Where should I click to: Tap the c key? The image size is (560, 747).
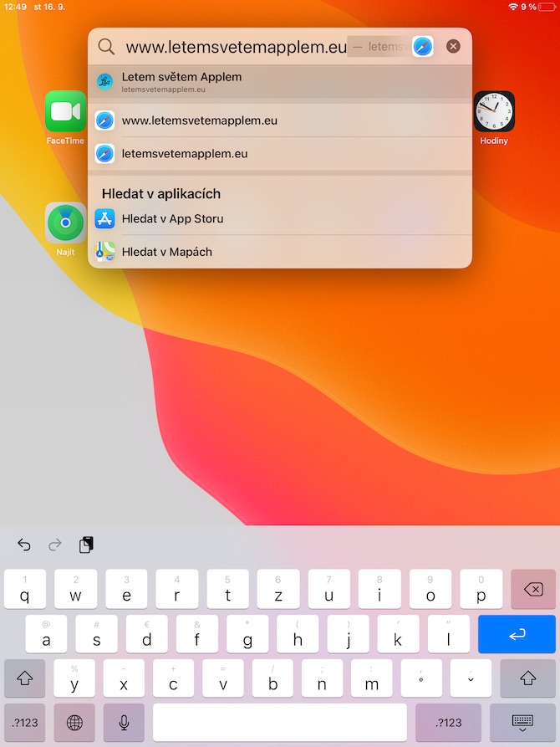(173, 678)
